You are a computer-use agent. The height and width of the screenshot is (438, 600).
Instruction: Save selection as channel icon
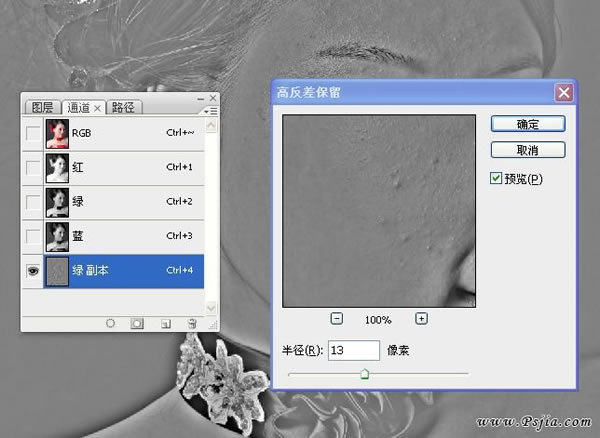(x=137, y=324)
